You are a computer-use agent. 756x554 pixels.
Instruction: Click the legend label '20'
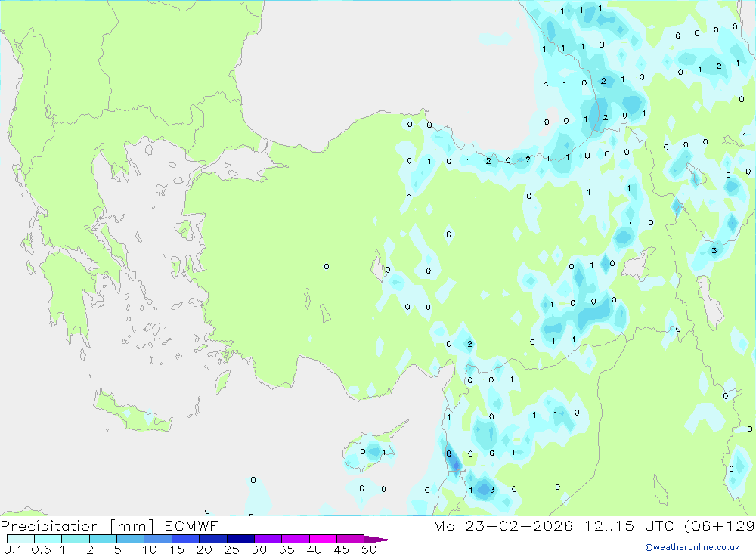tap(204, 549)
